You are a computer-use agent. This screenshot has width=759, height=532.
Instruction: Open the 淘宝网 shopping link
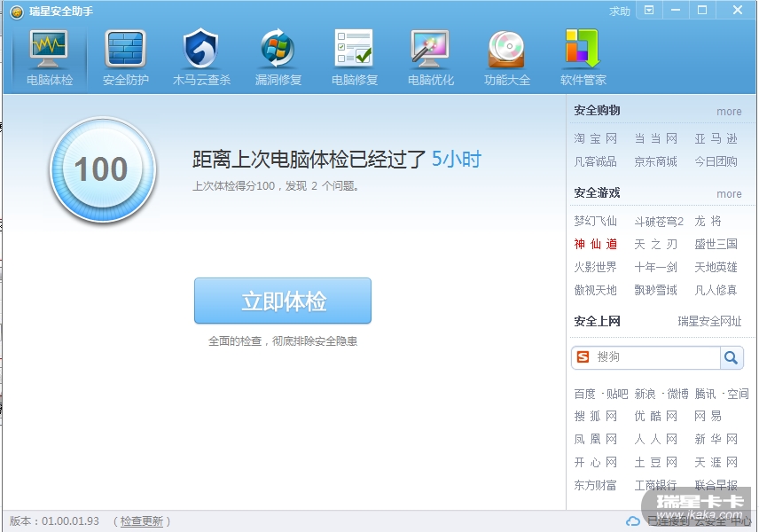coord(595,139)
